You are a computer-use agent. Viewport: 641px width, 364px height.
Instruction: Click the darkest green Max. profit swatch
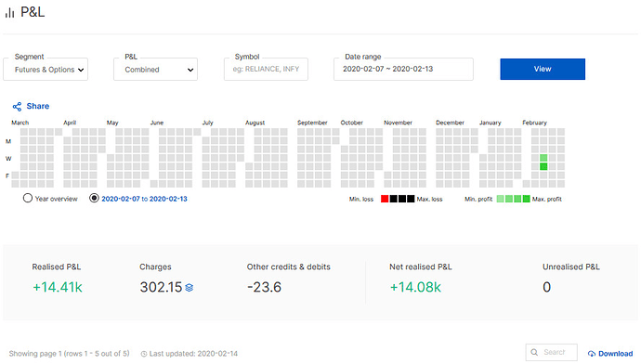tap(527, 199)
